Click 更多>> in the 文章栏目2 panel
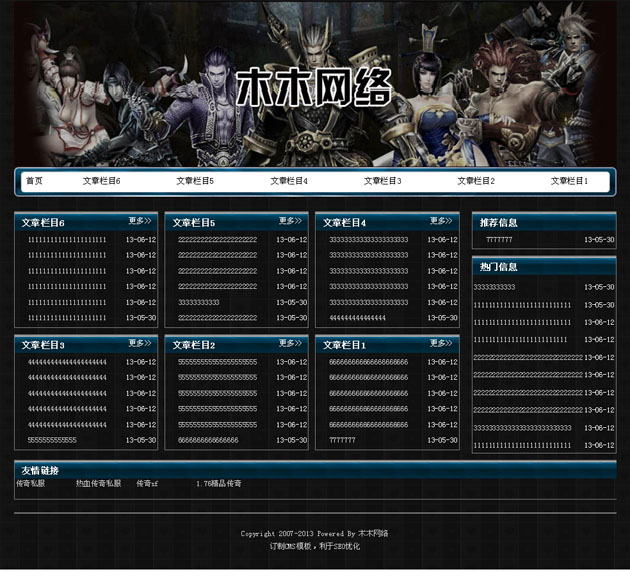Image resolution: width=630 pixels, height=579 pixels. pos(290,343)
